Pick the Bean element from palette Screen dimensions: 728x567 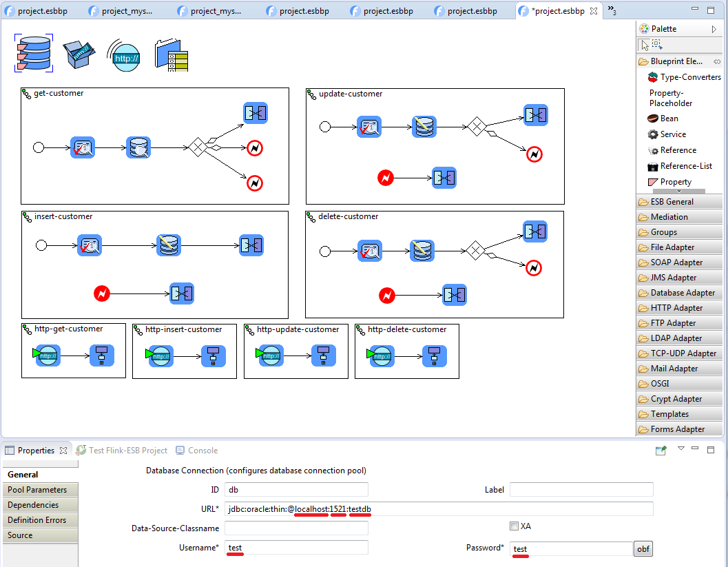click(x=668, y=118)
